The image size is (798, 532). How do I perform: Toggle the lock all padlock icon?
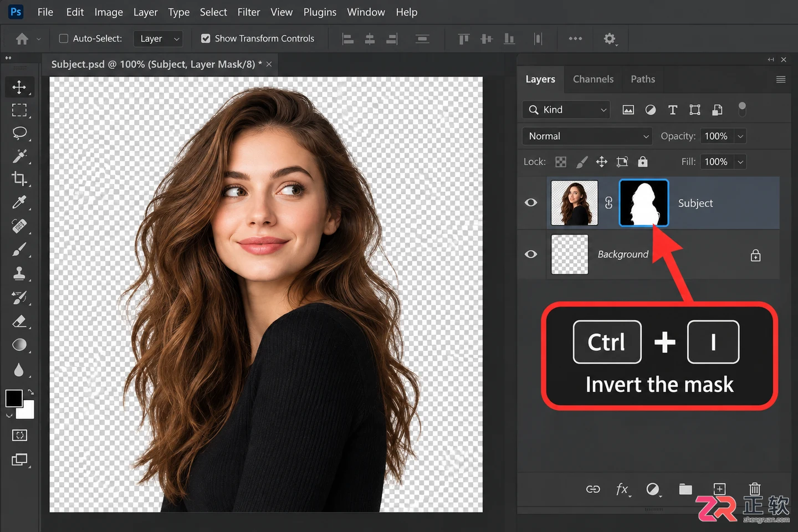643,161
